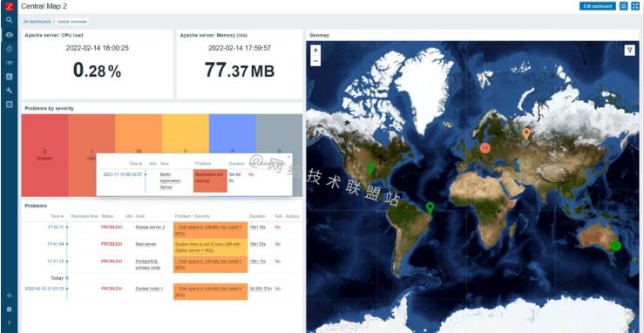Sort problems by Time column arrow
Viewport: 644px width, 333px height.
pos(58,216)
